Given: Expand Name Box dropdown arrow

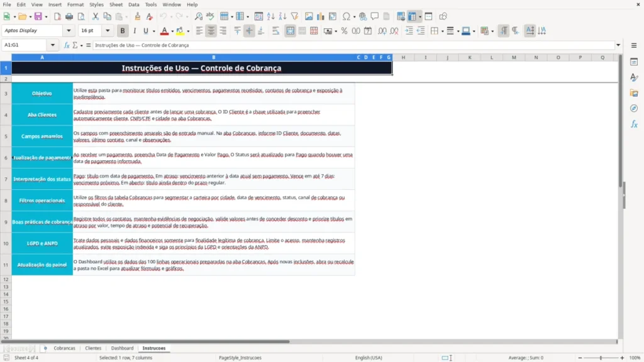Looking at the screenshot, I should (x=53, y=45).
